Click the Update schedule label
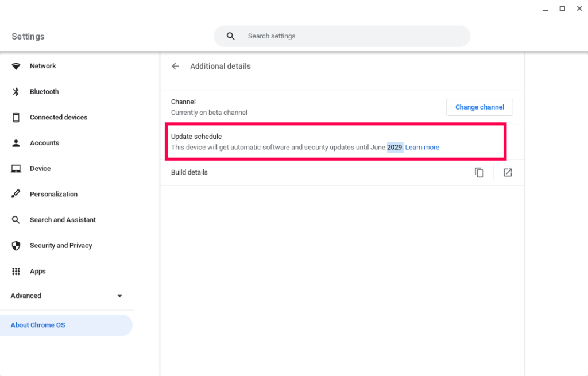 196,137
